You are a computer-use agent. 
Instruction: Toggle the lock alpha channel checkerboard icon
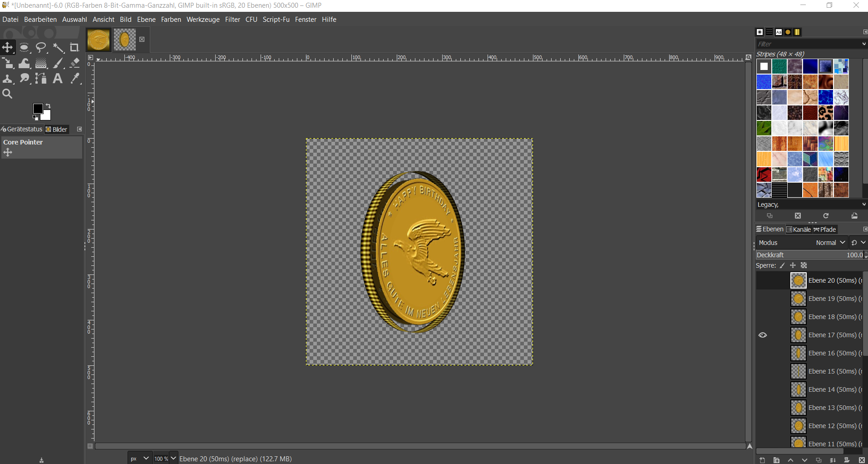click(x=804, y=265)
